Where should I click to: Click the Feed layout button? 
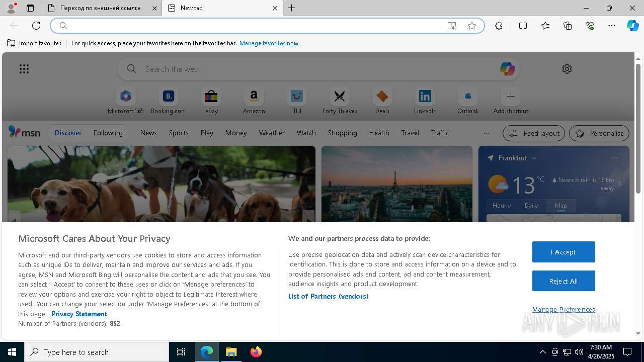534,133
